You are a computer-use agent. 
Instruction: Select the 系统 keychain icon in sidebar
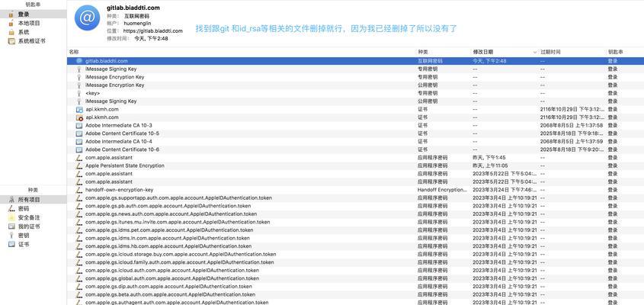(x=11, y=32)
